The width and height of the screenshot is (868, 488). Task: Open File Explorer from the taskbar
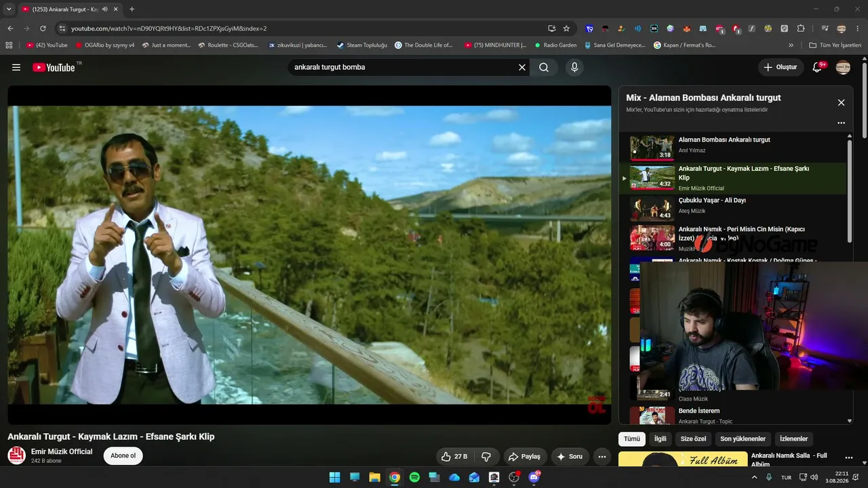[x=374, y=477]
